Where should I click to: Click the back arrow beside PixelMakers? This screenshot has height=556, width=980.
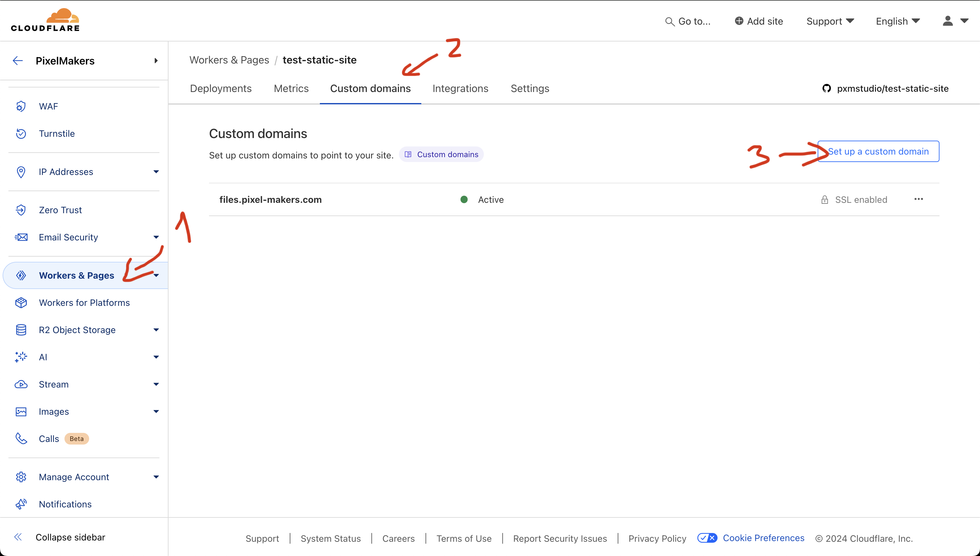point(18,61)
